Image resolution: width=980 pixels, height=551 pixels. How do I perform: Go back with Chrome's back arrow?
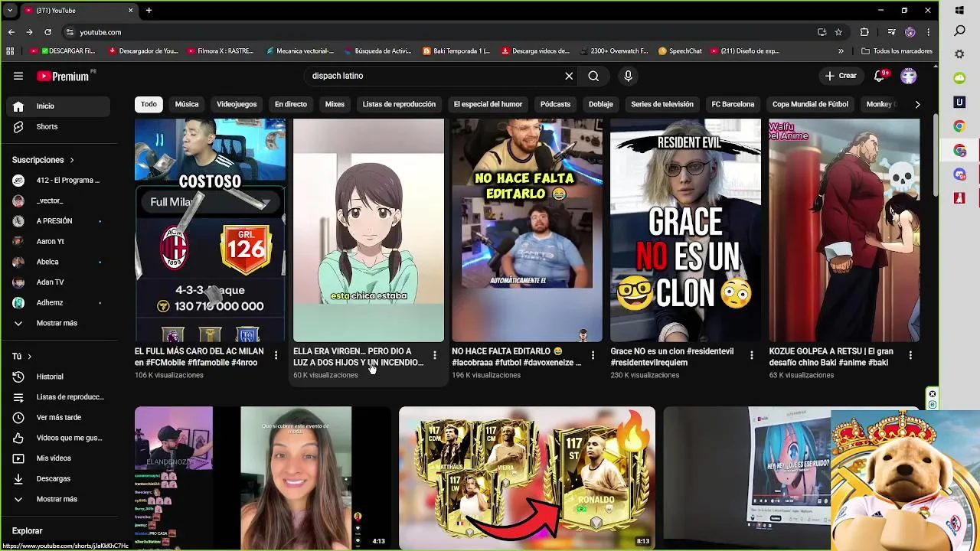(x=11, y=32)
